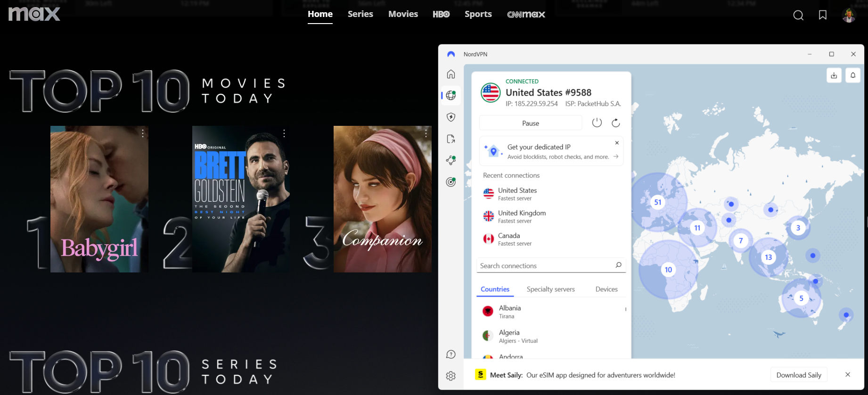Click the Africa cluster marked 10 on map

(x=668, y=270)
